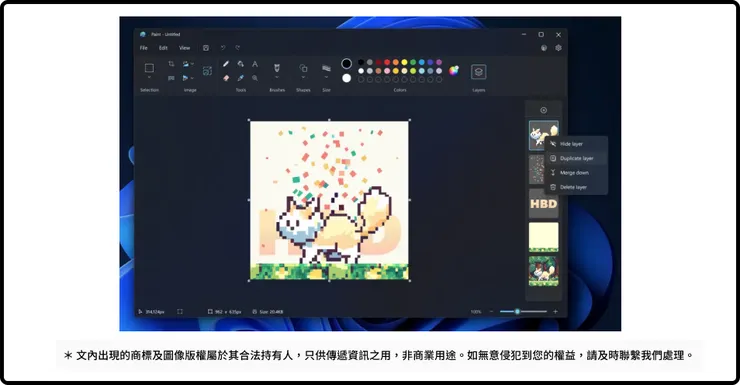The width and height of the screenshot is (740, 385).
Task: Expand the Brushes dropdown arrow
Action: point(277,77)
